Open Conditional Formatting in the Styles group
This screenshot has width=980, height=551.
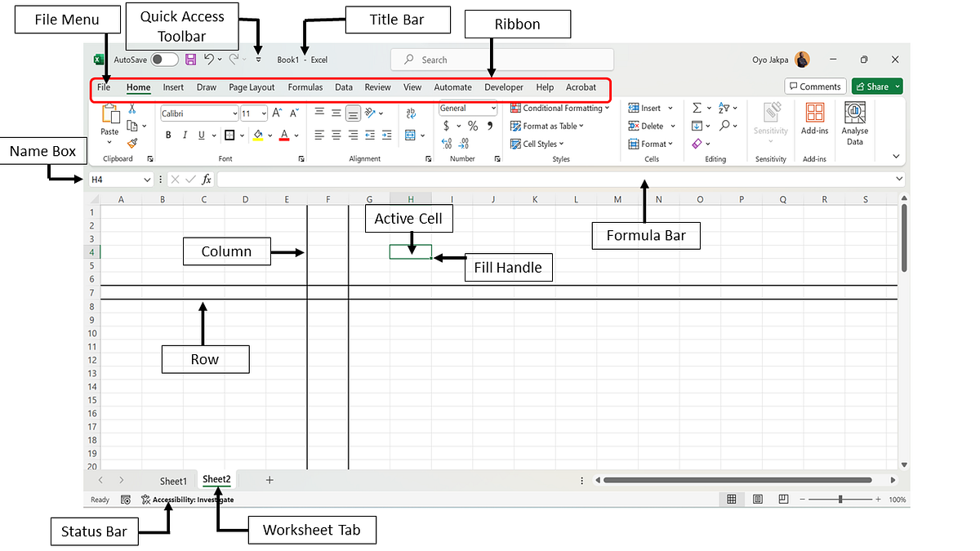(x=560, y=107)
